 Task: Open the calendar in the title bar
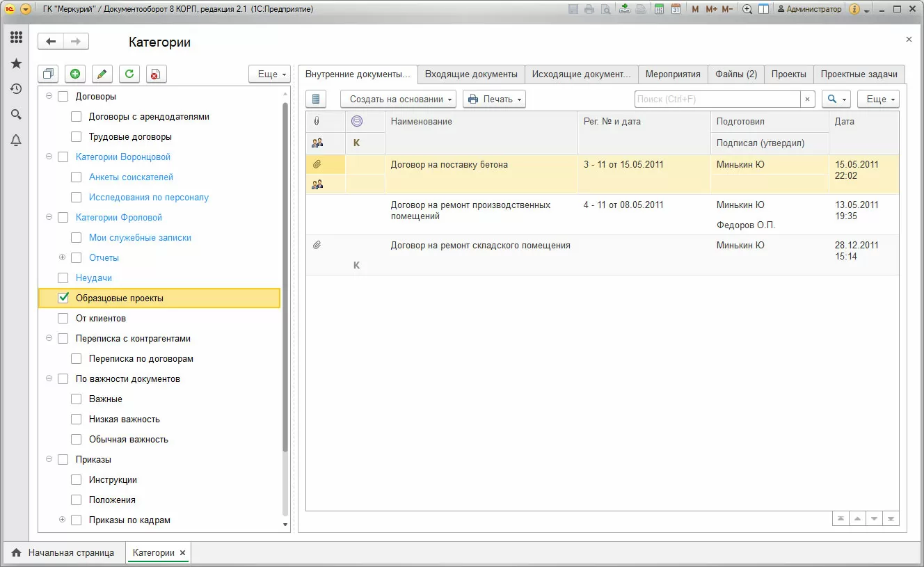(x=675, y=9)
